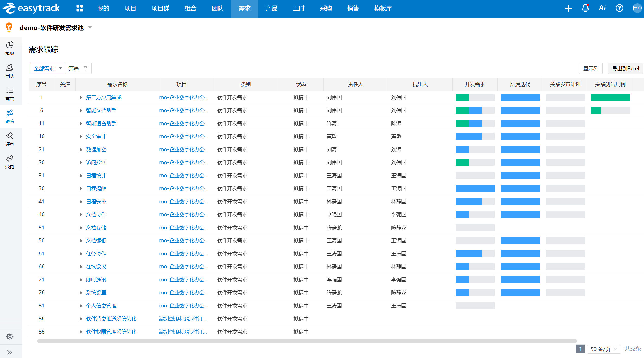Open the demo-软件研发需求池 project switcher arrow

(90, 28)
